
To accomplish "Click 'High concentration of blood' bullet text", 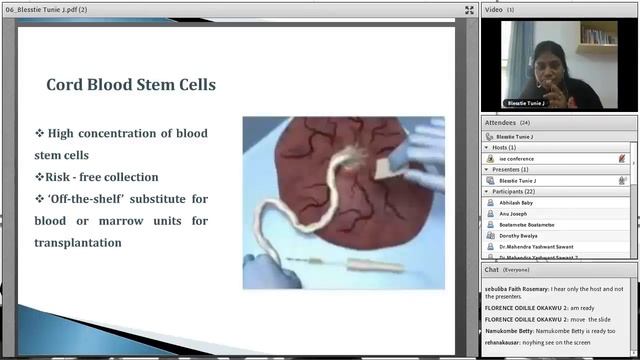I will tap(128, 133).
